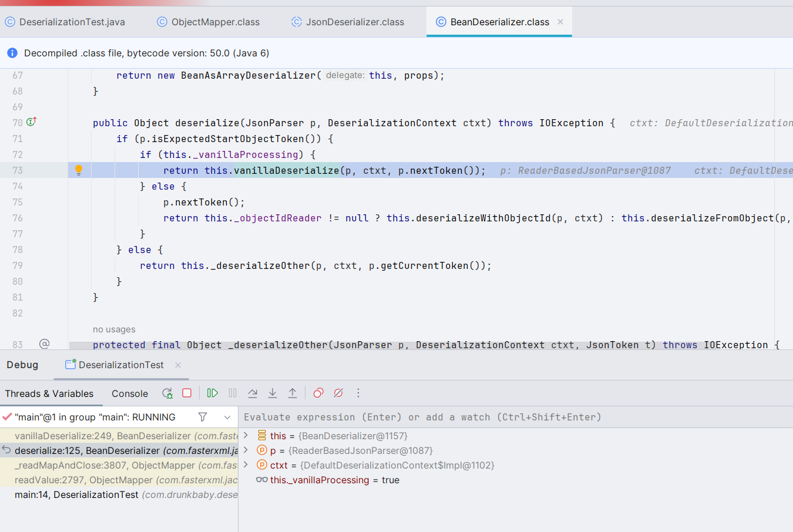Click the Step Over debugger button
Viewport: 793px width, 532px height.
253,393
